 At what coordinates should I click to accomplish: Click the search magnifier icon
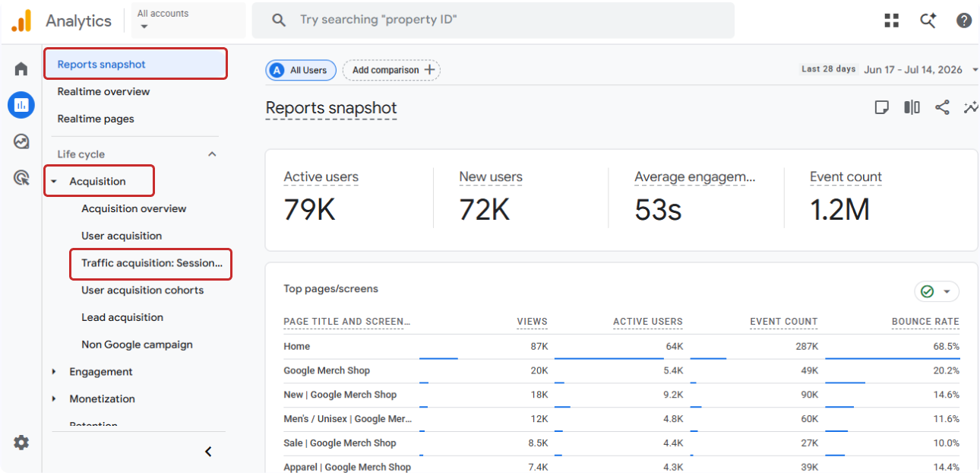(279, 21)
